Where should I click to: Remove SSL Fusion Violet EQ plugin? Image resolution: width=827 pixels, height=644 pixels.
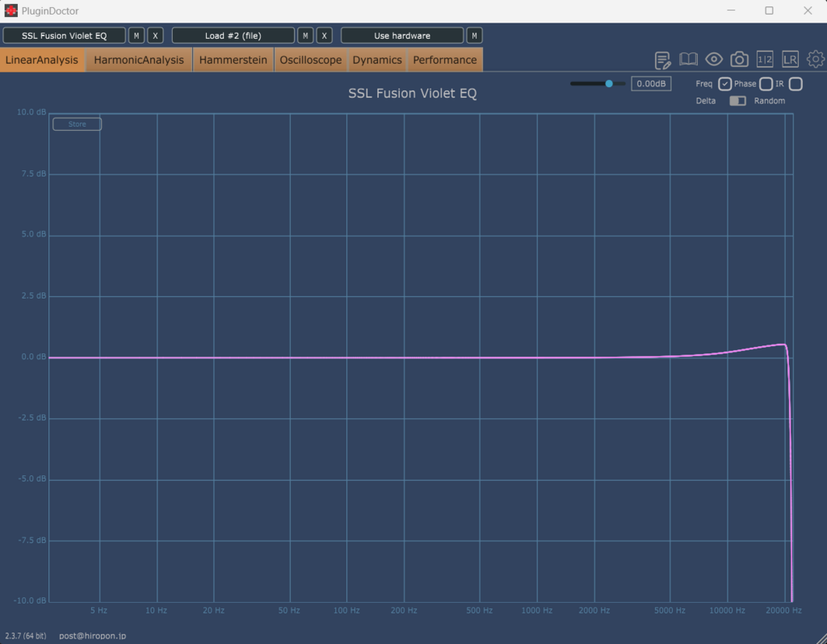pos(155,36)
